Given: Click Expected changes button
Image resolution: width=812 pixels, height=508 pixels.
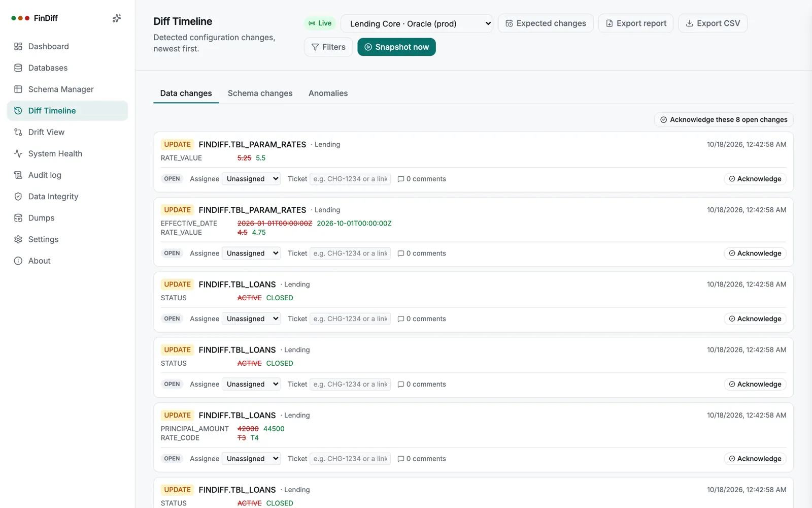Looking at the screenshot, I should tap(546, 23).
